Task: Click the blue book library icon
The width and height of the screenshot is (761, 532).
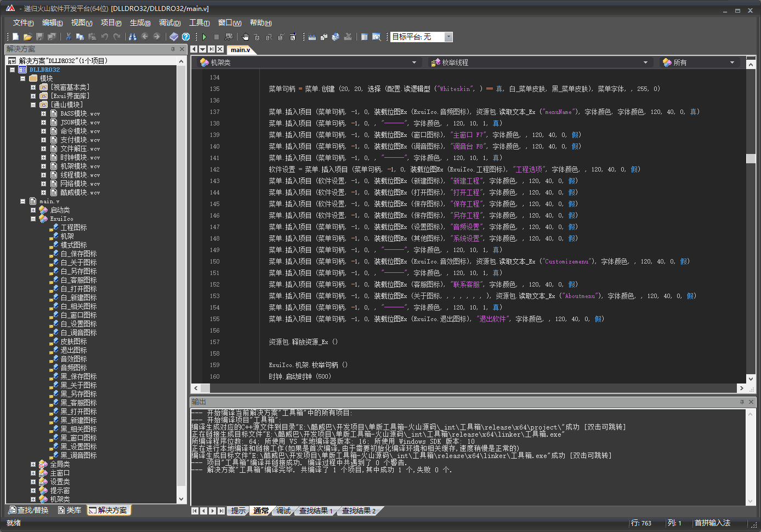Action: point(174,37)
